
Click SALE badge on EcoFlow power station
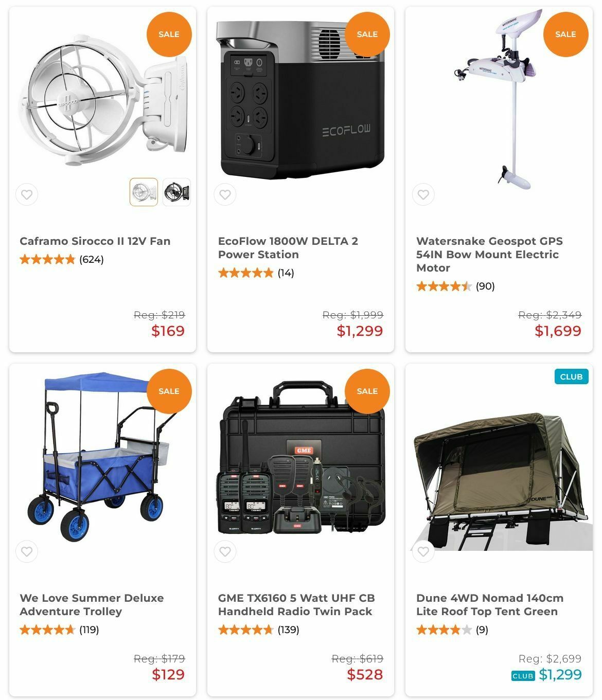click(x=367, y=34)
